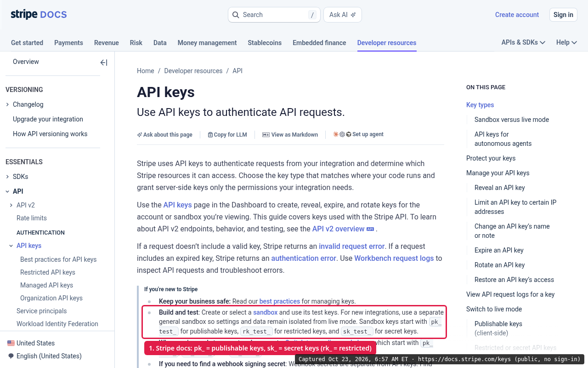This screenshot has height=368, width=588.
Task: Open Service principals sidebar page
Action: pos(42,311)
